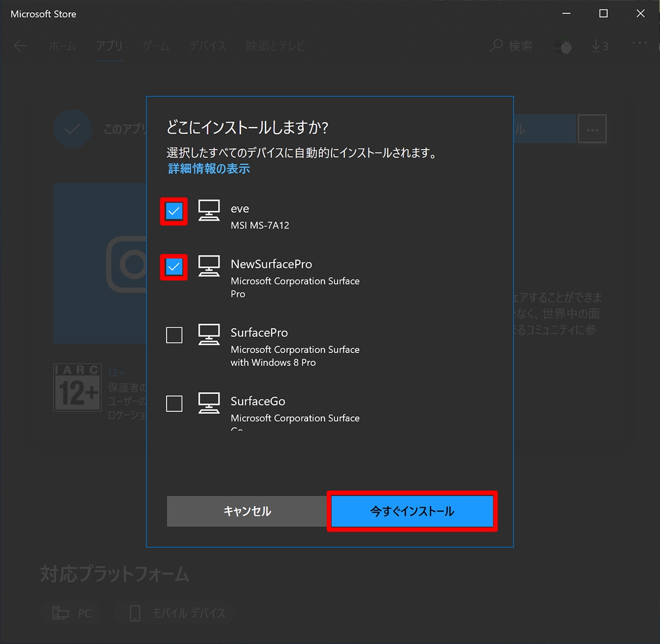Maximize the Microsoft Store window
This screenshot has width=660, height=644.
603,14
